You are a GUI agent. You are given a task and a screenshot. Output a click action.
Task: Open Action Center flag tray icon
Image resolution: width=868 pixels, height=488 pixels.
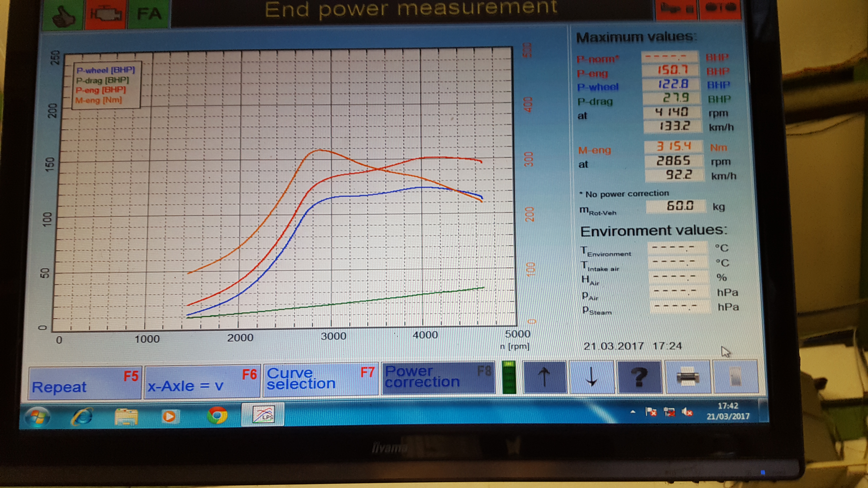click(x=651, y=412)
